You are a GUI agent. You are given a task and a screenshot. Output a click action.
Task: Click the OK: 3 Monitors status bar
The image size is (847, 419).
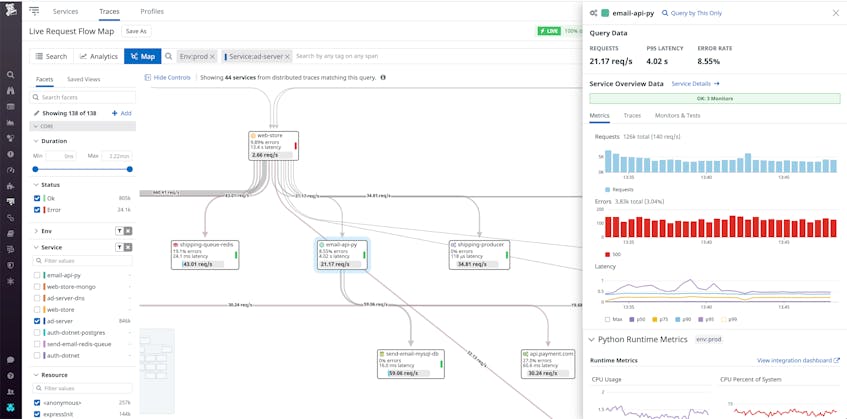pyautogui.click(x=715, y=99)
